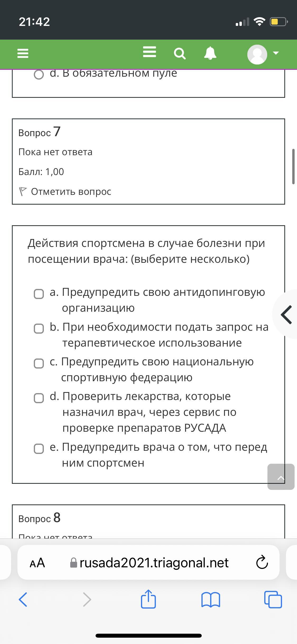Viewport: 297px width, 644px height.
Task: Expand the user menu dropdown arrow
Action: point(276,53)
